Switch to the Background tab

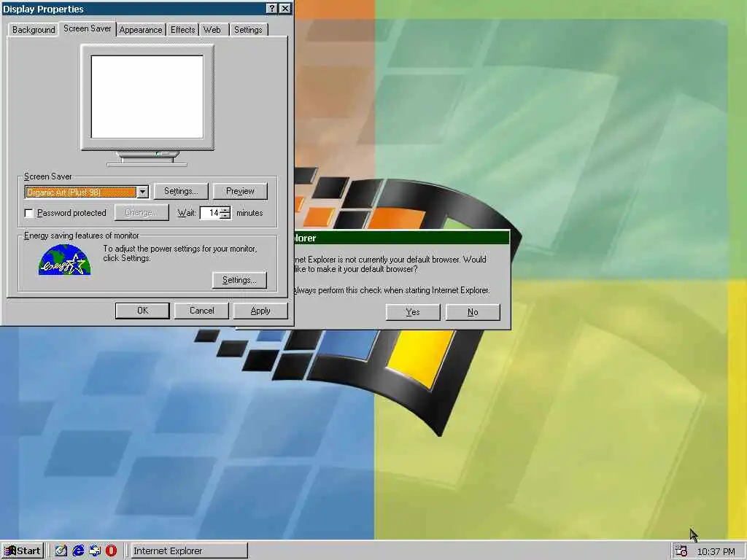(x=34, y=29)
